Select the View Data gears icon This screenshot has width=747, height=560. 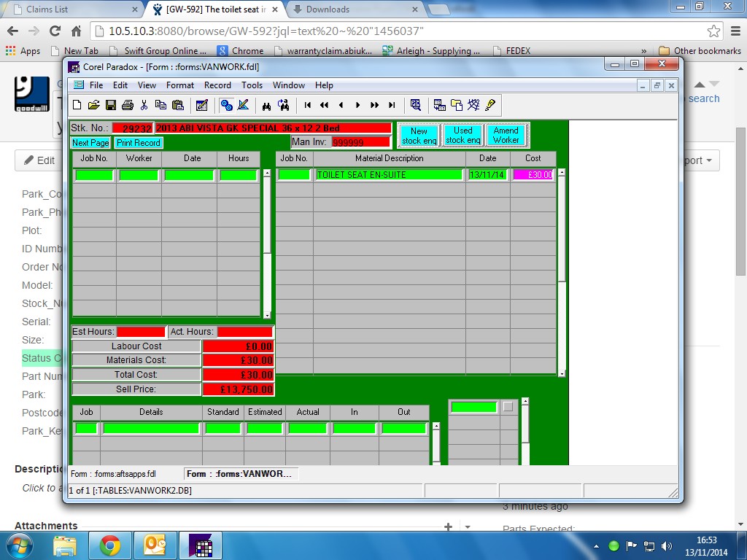coord(227,105)
